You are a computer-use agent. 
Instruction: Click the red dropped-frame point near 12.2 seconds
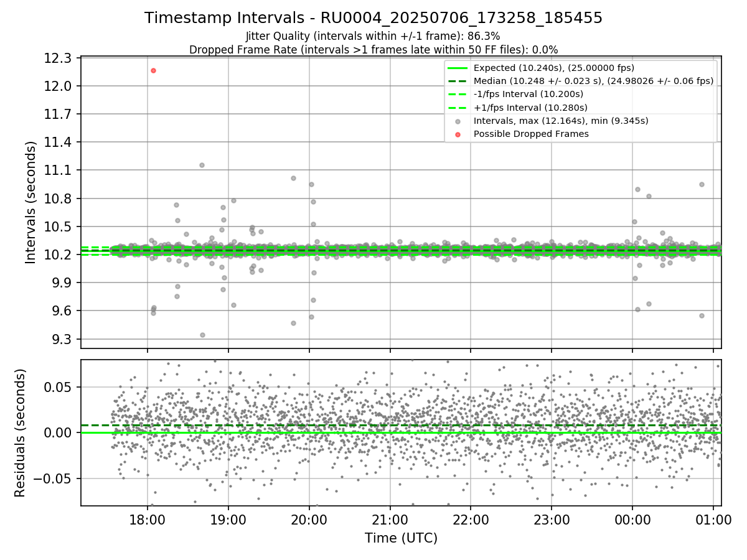(153, 70)
